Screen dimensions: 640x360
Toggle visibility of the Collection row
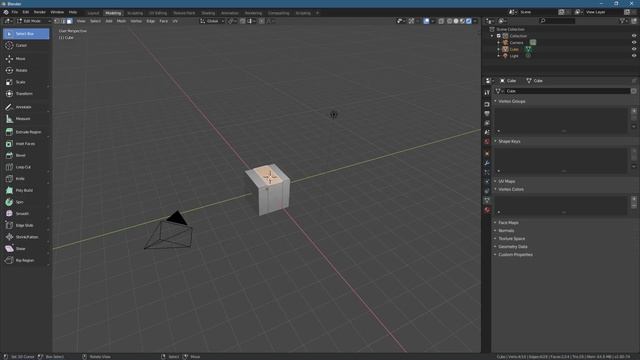(x=634, y=36)
